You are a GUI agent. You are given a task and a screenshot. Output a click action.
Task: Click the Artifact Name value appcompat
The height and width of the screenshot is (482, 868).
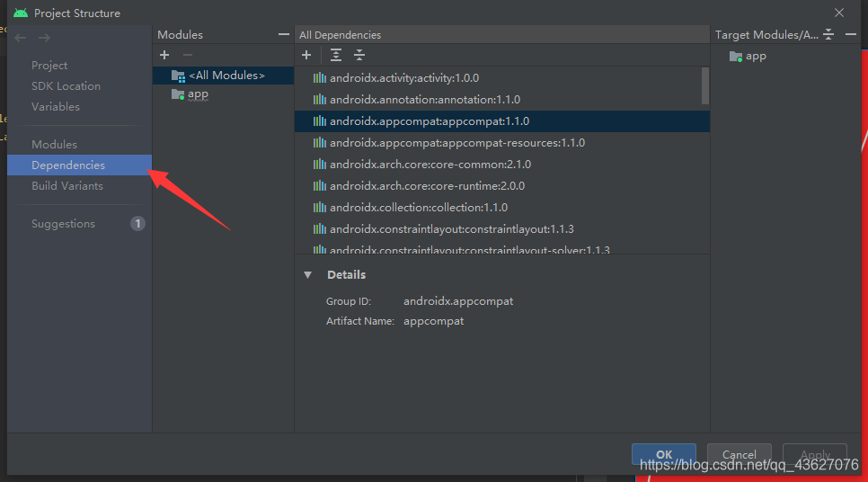433,321
